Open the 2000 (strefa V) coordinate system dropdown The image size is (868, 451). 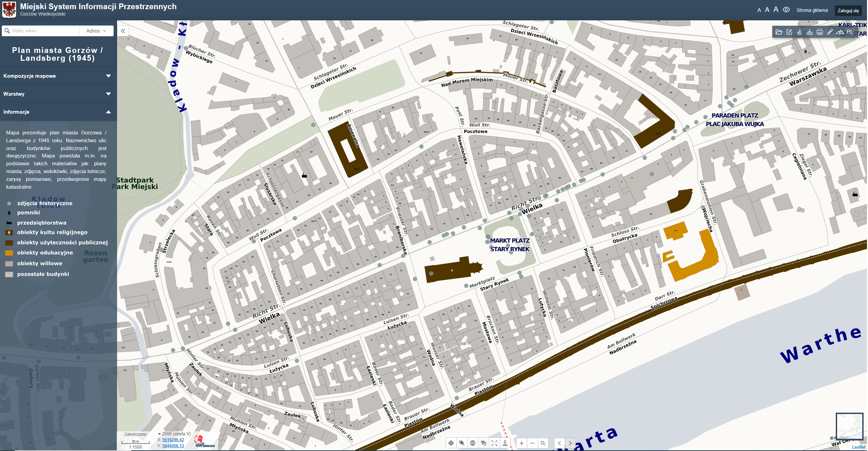pos(174,434)
